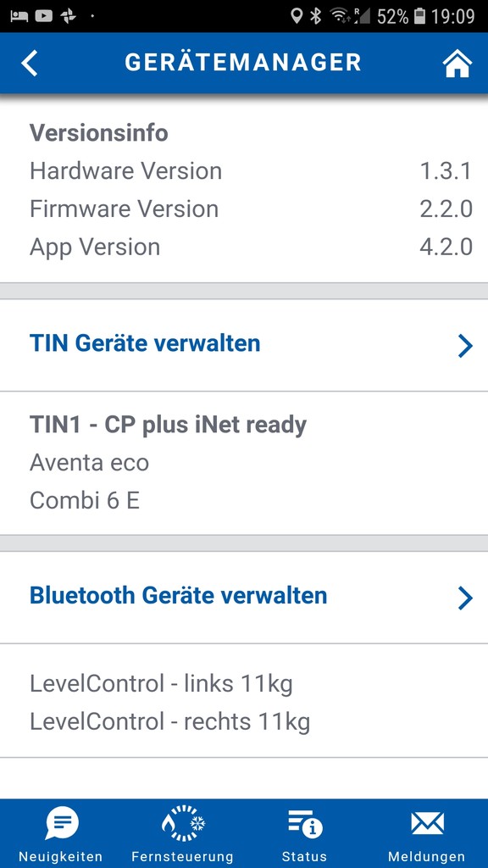Tap location pin icon in status bar
This screenshot has height=868, width=488.
(297, 16)
